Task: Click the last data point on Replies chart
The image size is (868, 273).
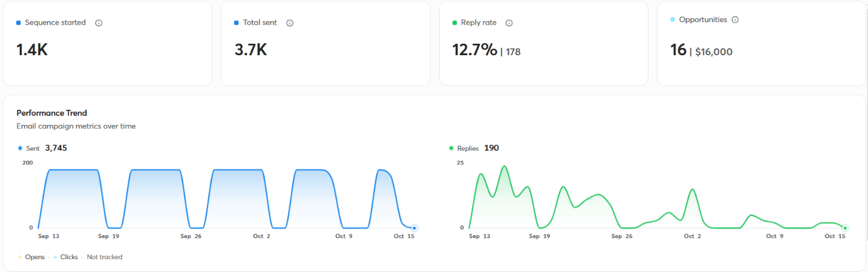Action: (x=845, y=228)
